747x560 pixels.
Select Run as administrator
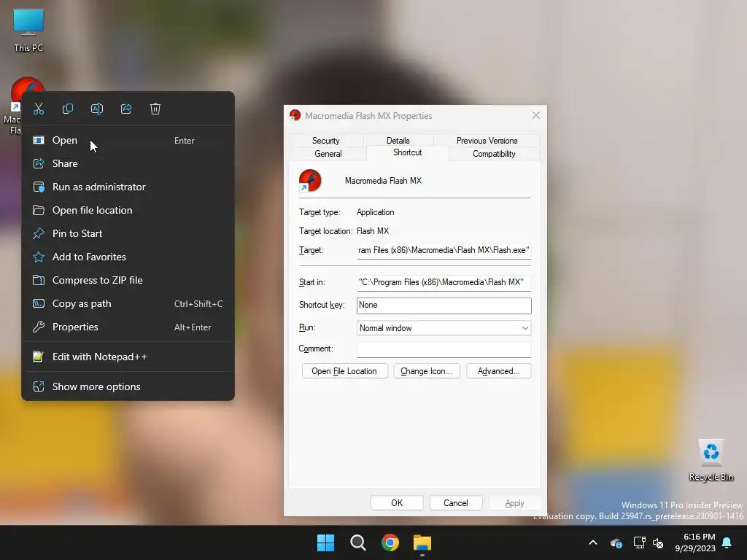click(128, 187)
